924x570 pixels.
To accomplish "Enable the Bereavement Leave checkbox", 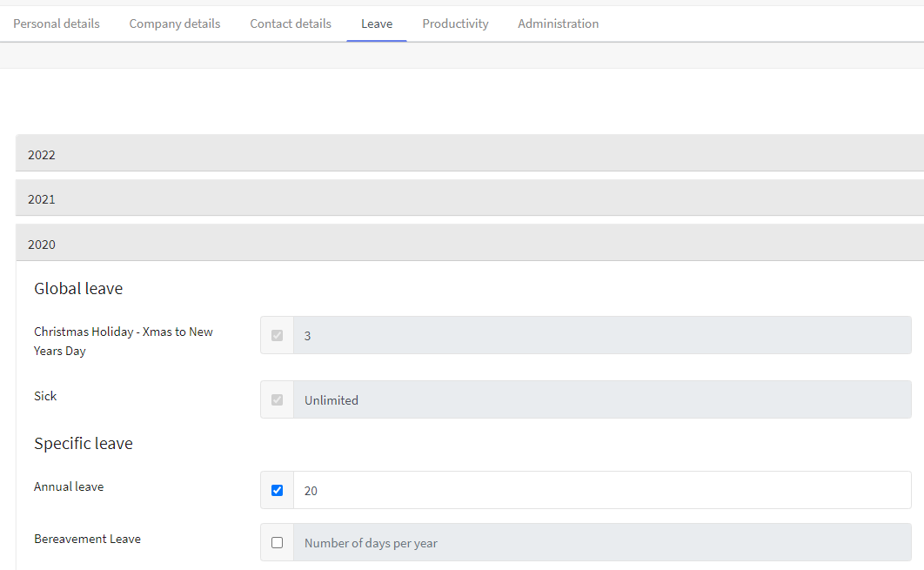I will tap(277, 542).
